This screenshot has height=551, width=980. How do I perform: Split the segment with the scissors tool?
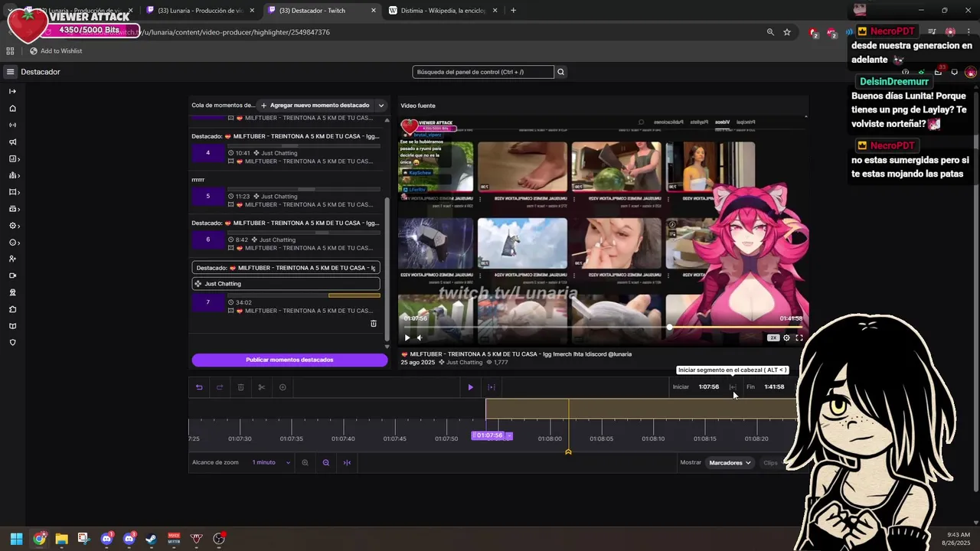tap(261, 387)
